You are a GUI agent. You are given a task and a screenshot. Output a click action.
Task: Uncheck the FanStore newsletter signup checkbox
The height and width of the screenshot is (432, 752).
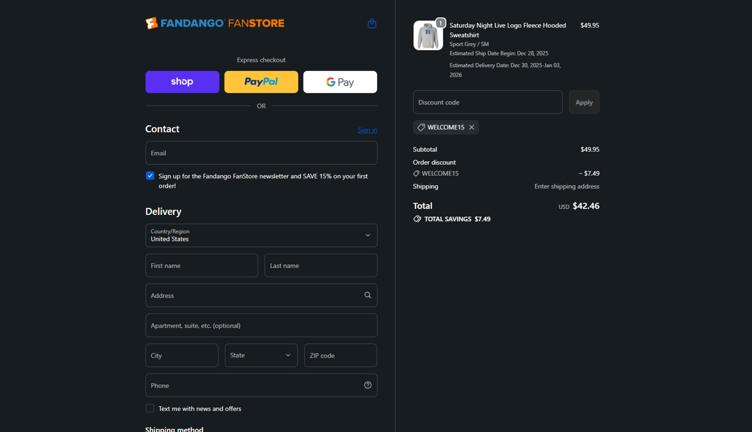(150, 176)
